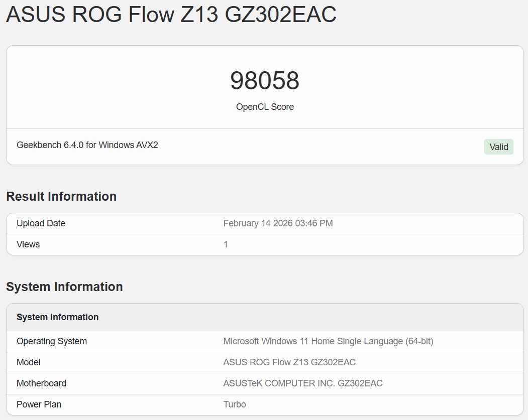Select the Turbo power plan value

(x=235, y=404)
